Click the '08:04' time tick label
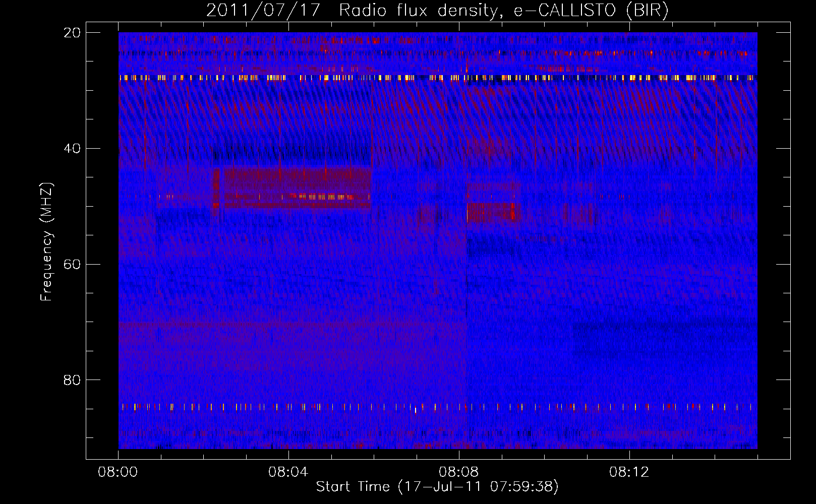Image resolution: width=816 pixels, height=504 pixels. click(x=288, y=472)
